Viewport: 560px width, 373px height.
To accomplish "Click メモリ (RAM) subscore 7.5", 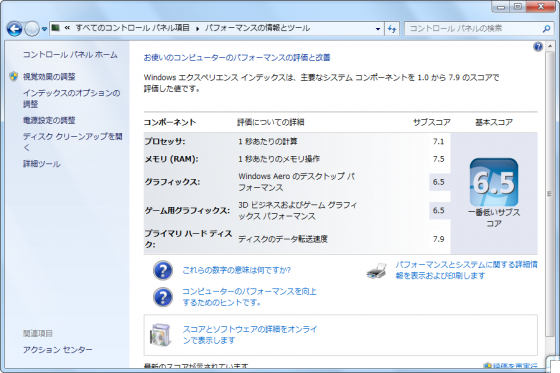I will 439,159.
